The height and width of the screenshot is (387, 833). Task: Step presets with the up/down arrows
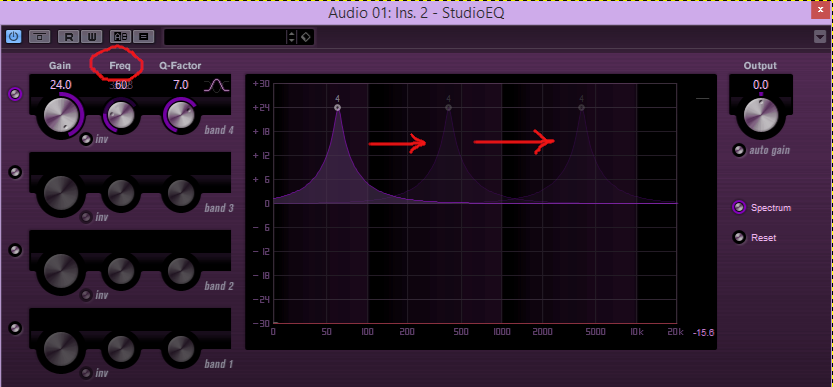coord(291,37)
